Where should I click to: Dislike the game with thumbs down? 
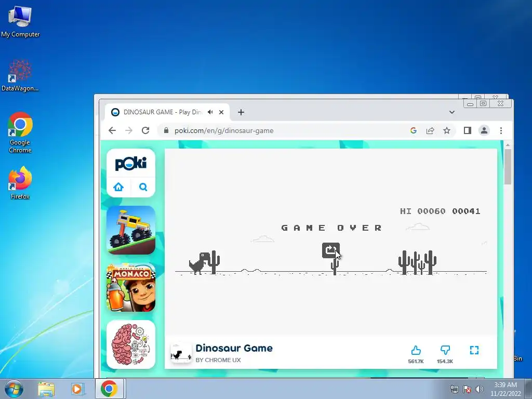pos(445,350)
